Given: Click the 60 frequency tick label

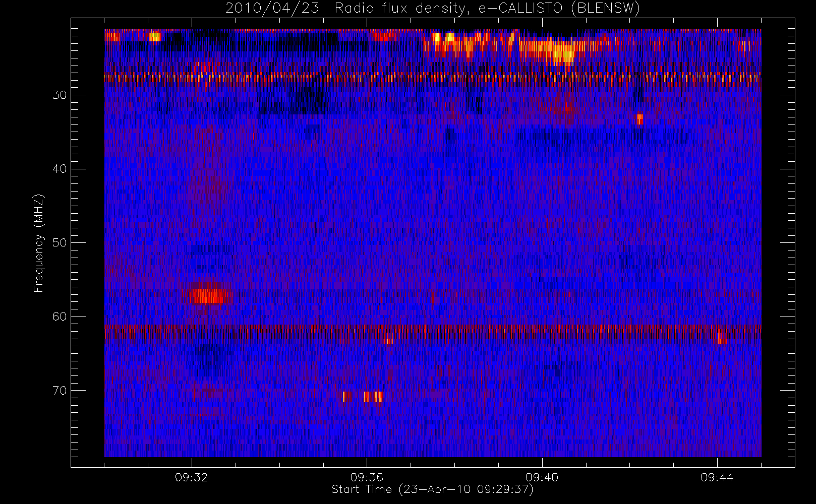Looking at the screenshot, I should point(60,317).
